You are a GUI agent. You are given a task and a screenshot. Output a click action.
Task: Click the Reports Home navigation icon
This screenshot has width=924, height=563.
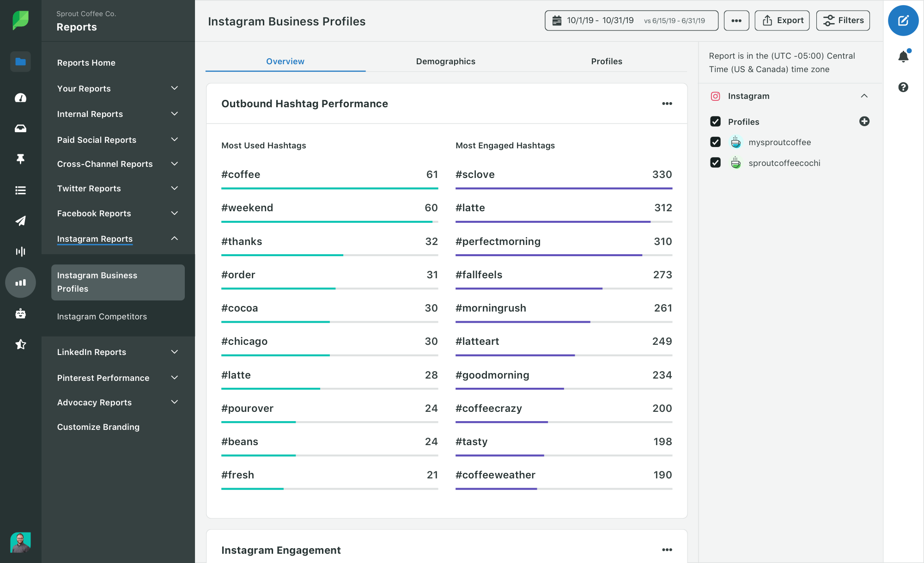20,62
